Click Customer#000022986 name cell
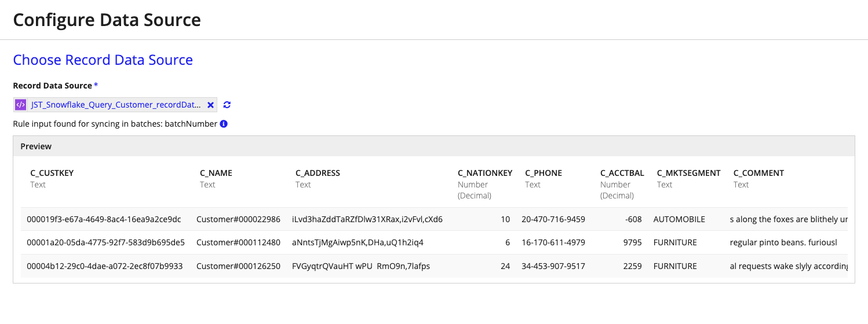868x324 pixels. (238, 219)
